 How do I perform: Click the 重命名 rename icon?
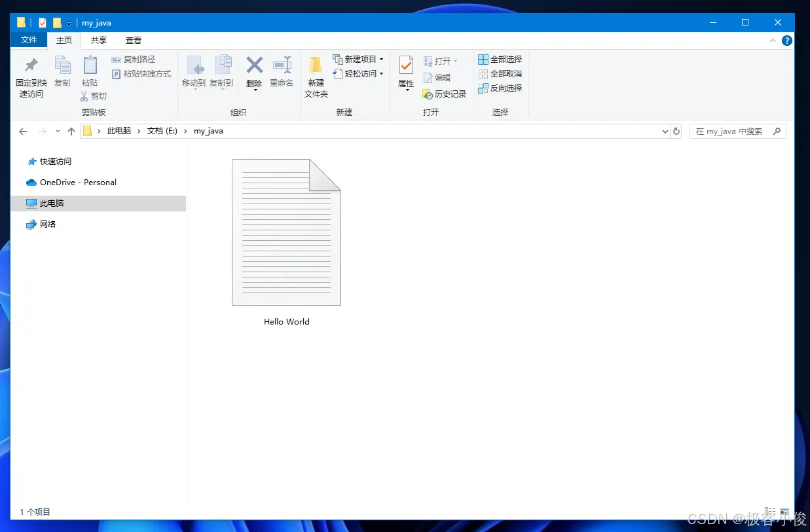(x=282, y=65)
